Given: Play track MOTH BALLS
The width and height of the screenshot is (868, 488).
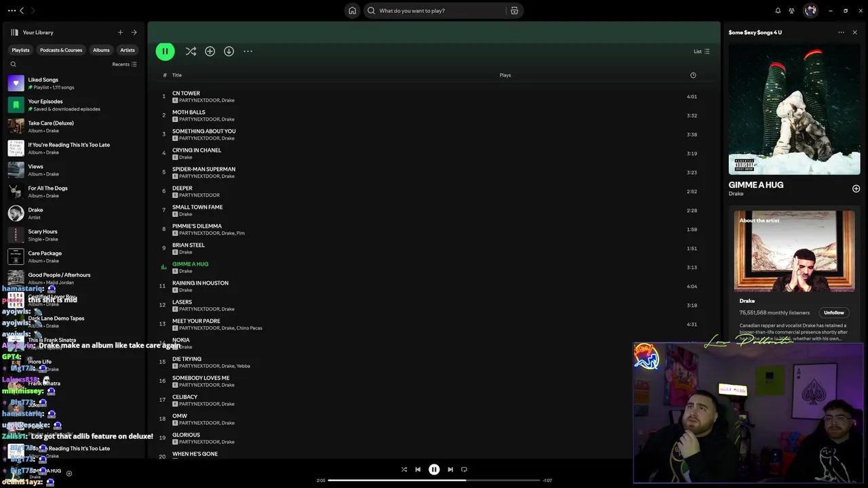Looking at the screenshot, I should click(x=434, y=115).
